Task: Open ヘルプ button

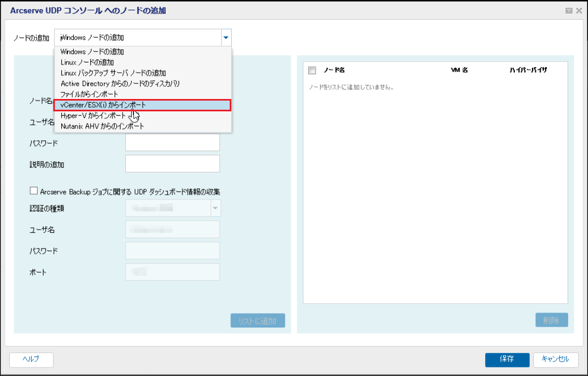Action: (x=31, y=360)
